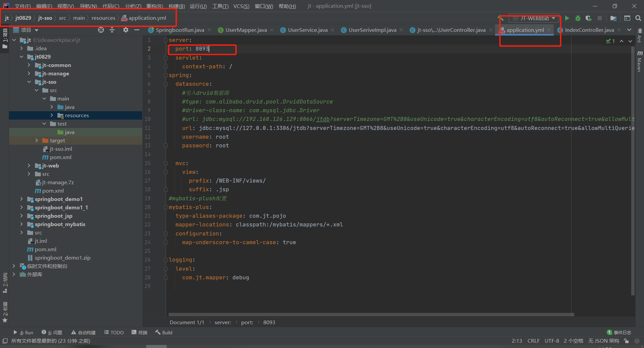Toggle fold of the mvc block

[x=166, y=163]
